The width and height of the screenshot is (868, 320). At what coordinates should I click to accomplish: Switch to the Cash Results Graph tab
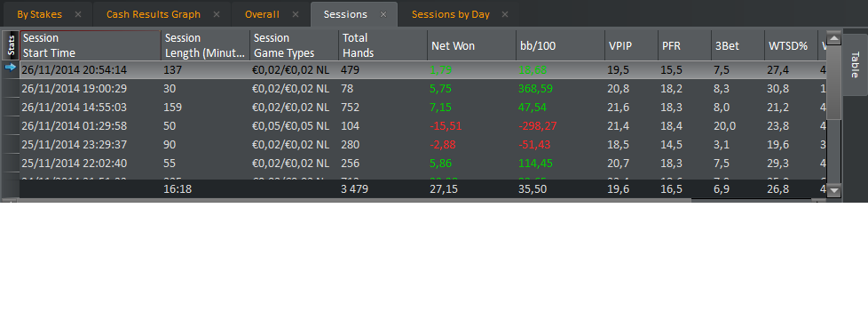(154, 14)
